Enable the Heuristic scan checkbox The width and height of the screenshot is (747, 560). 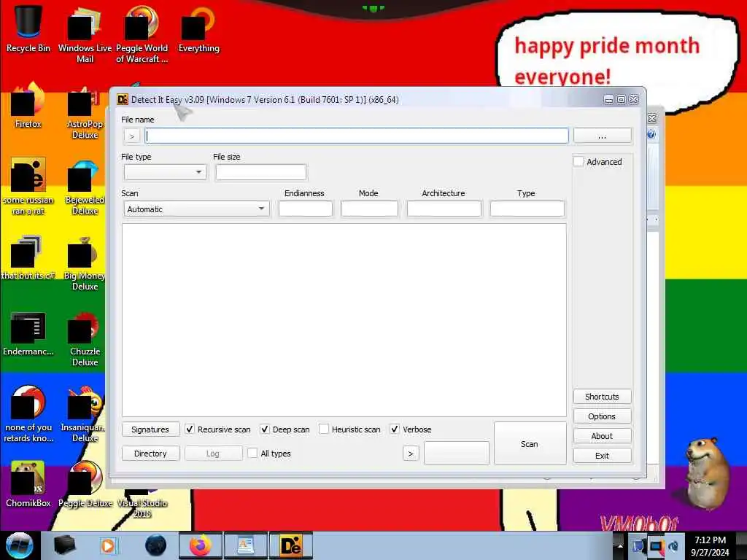[324, 429]
